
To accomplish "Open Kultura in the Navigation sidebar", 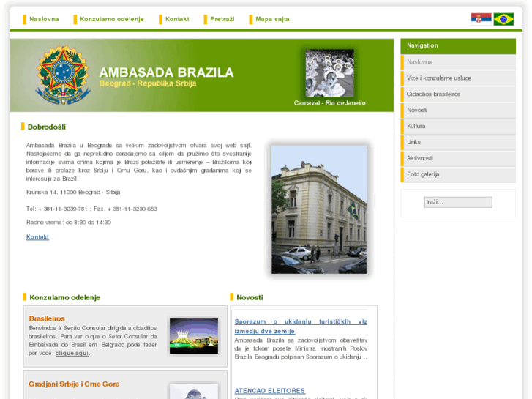I will click(x=458, y=126).
